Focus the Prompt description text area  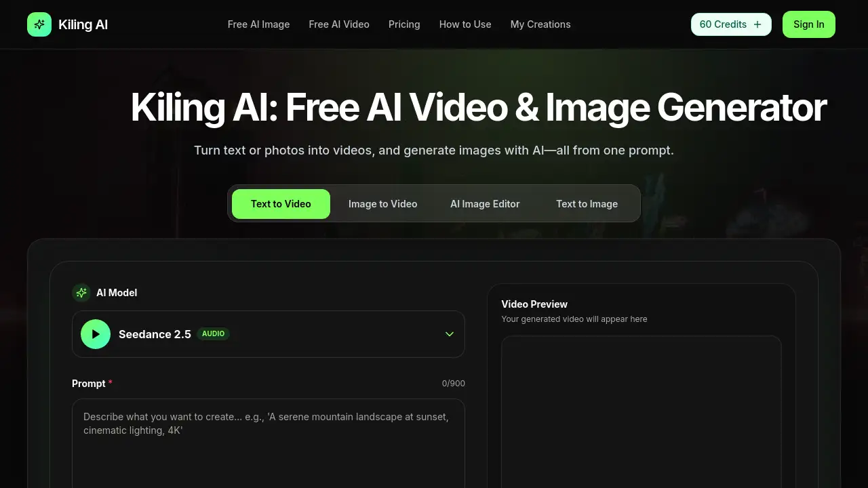pyautogui.click(x=269, y=443)
